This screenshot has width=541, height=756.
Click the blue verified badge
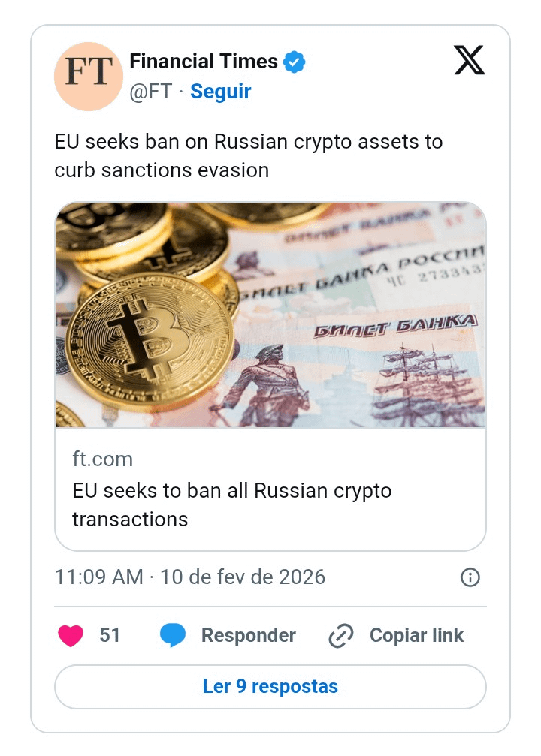(294, 62)
